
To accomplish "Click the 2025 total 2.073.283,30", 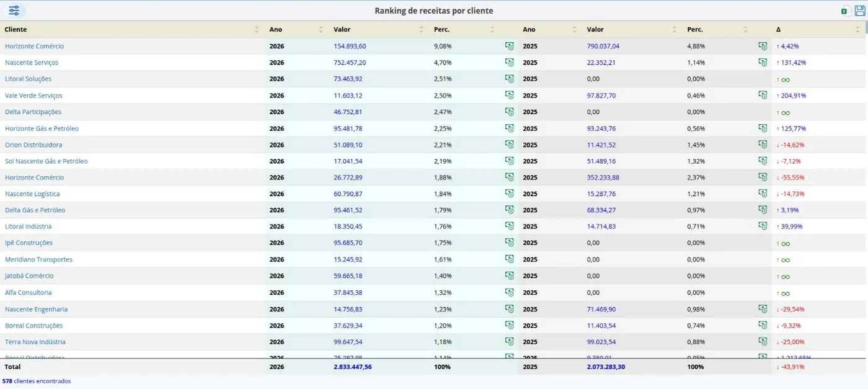I will (606, 367).
